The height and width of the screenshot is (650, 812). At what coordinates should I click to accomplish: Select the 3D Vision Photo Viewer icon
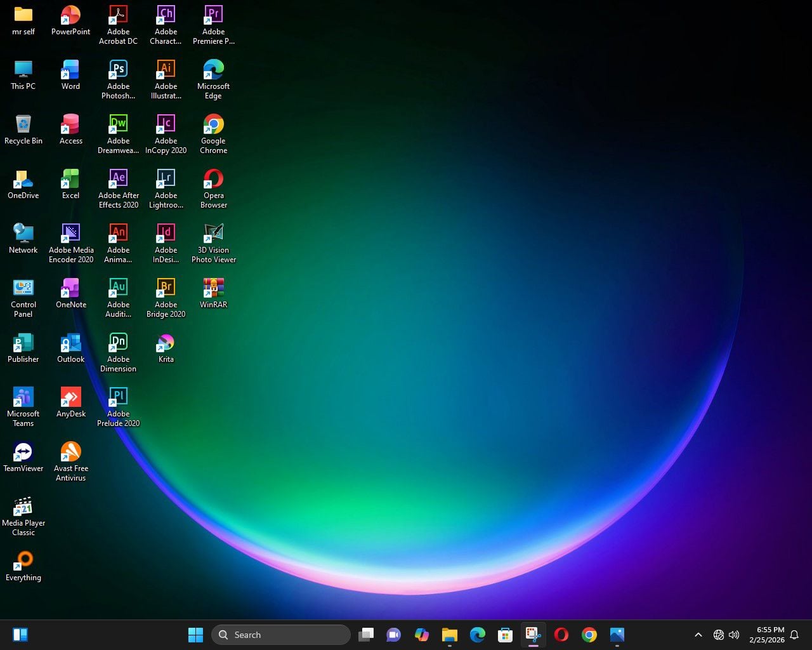(x=213, y=243)
